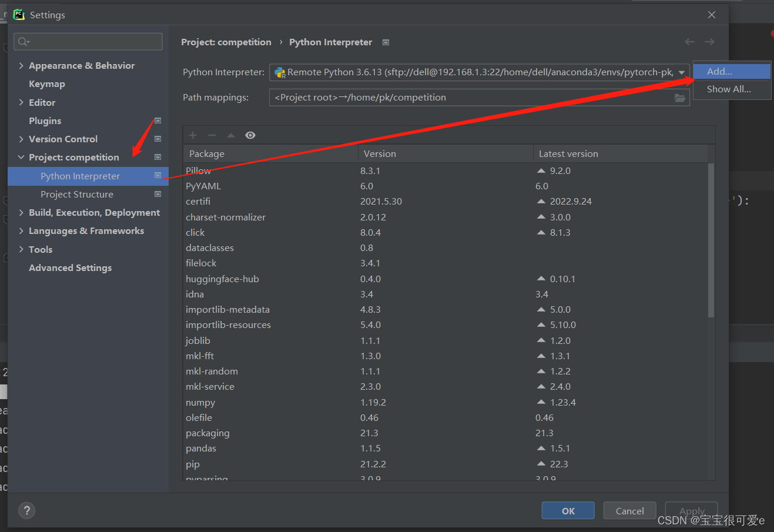Select the idna package row
Image resolution: width=774 pixels, height=532 pixels.
point(445,294)
